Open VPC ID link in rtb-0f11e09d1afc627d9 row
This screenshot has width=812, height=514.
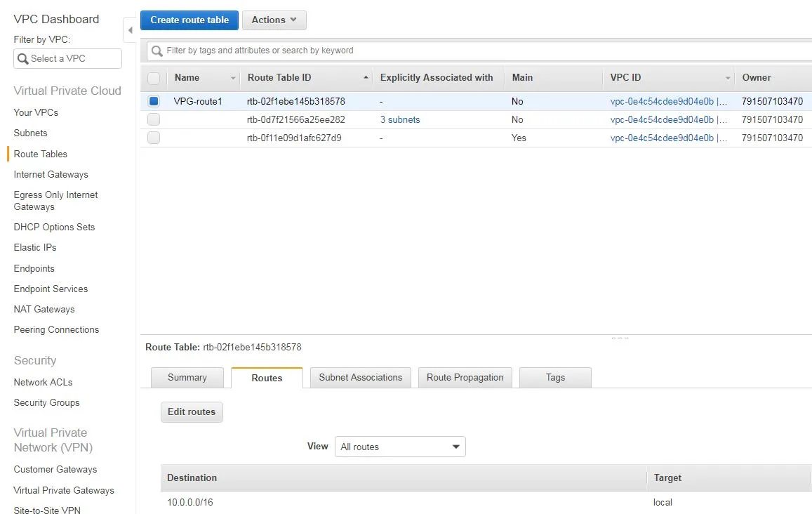[669, 138]
